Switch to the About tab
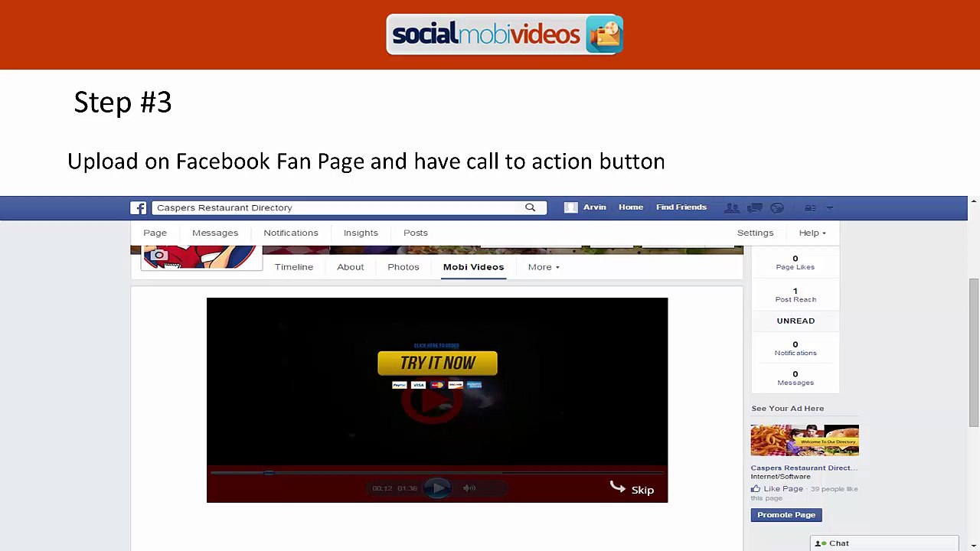This screenshot has width=980, height=551. [351, 267]
